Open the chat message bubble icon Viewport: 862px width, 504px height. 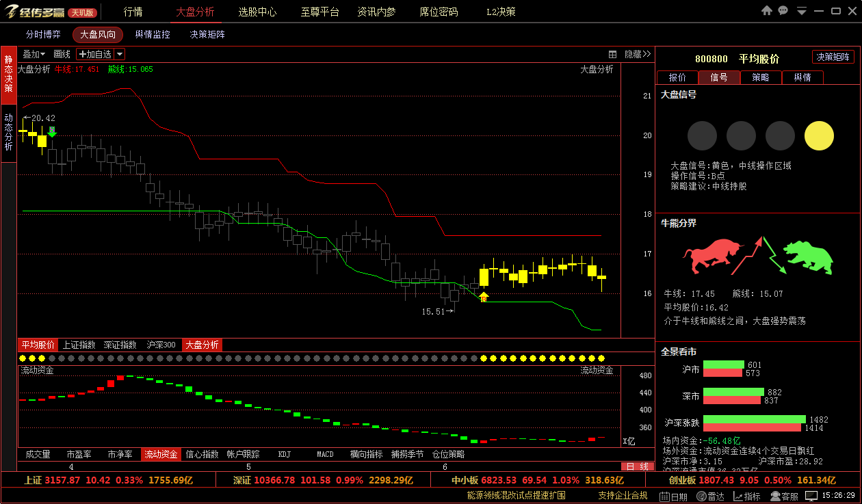tap(783, 11)
